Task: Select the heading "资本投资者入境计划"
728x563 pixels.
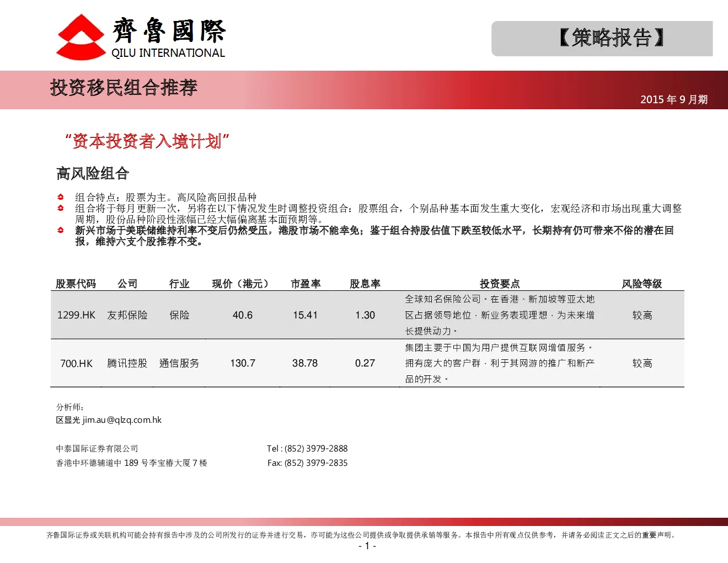Action: coord(147,141)
